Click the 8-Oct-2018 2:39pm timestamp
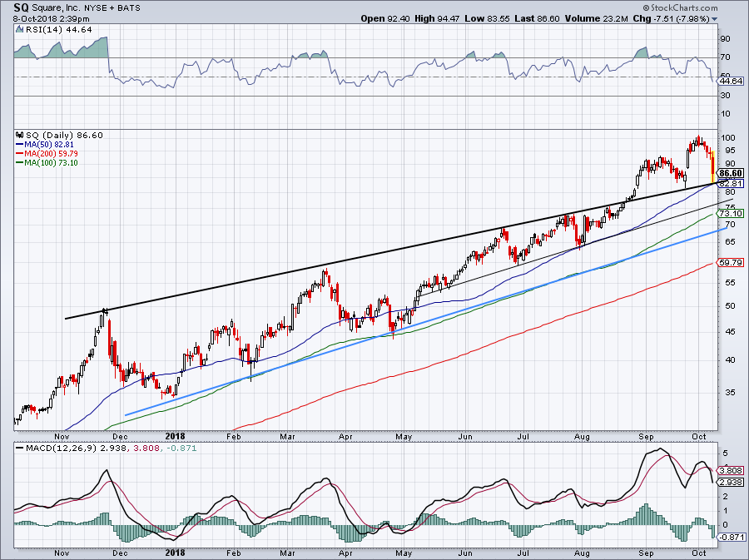Screen dimensions: 749x560 (x=51, y=19)
